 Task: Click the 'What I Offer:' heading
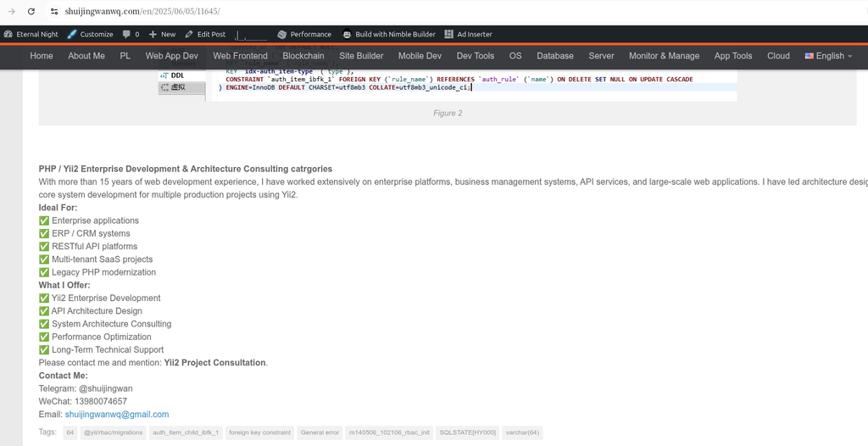64,286
